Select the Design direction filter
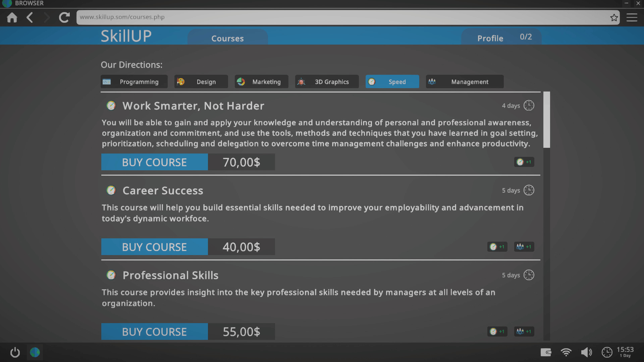The height and width of the screenshot is (362, 644). pos(201,82)
